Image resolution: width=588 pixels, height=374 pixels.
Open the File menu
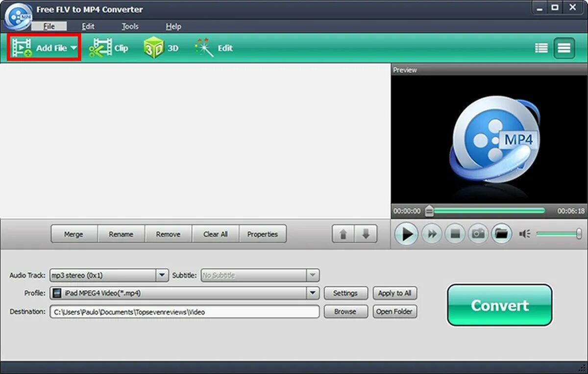tap(49, 26)
